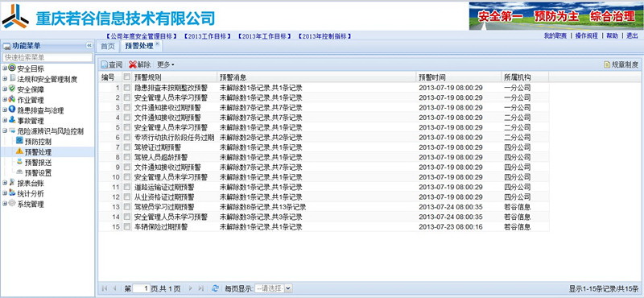Check the box for 驾驶证过期预警 row
Screen dimensions: 644x298
pyautogui.click(x=127, y=147)
